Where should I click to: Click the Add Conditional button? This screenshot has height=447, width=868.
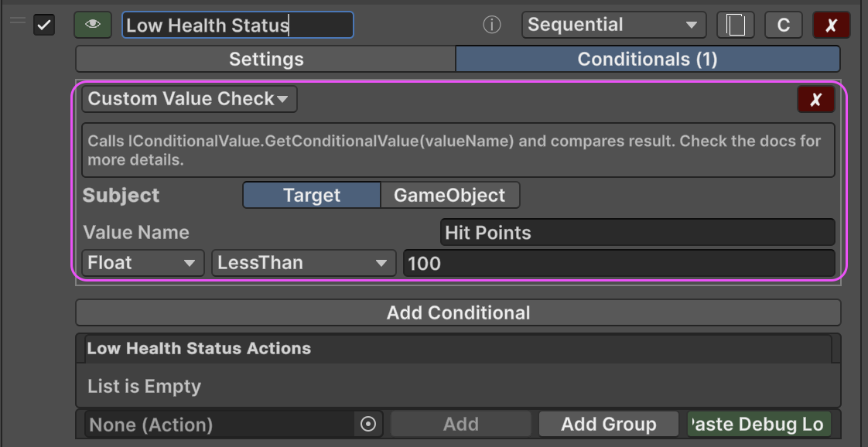point(458,312)
